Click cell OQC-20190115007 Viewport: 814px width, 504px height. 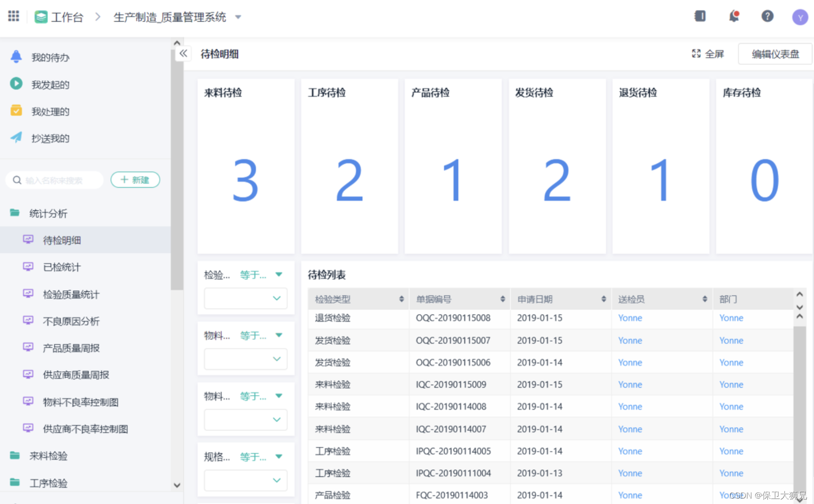pos(453,340)
